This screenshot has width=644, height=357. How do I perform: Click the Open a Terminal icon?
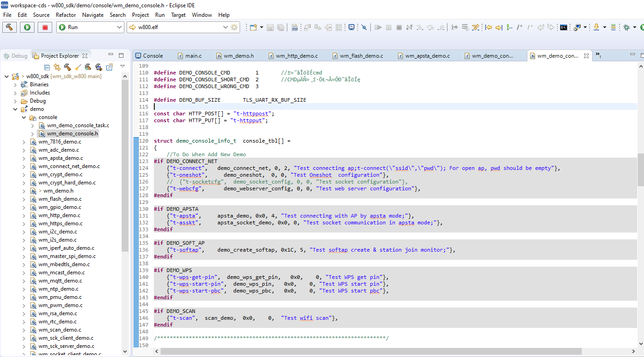pos(563,27)
